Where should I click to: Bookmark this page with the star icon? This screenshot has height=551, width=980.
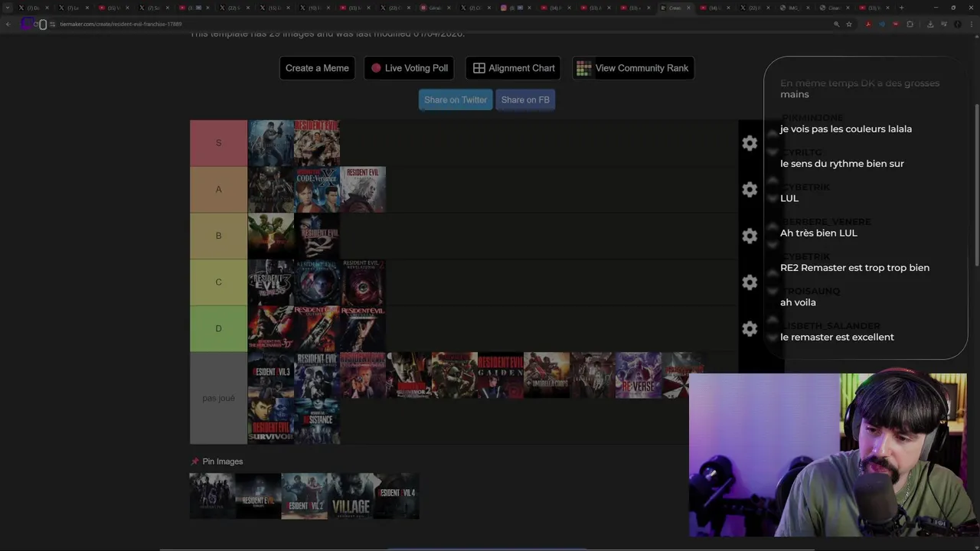click(849, 24)
